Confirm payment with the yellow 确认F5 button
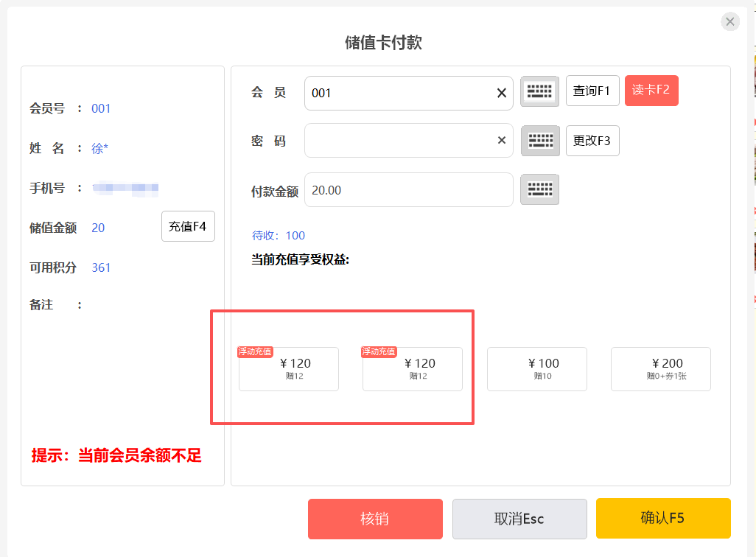Viewport: 756px width, 557px height. (x=663, y=518)
